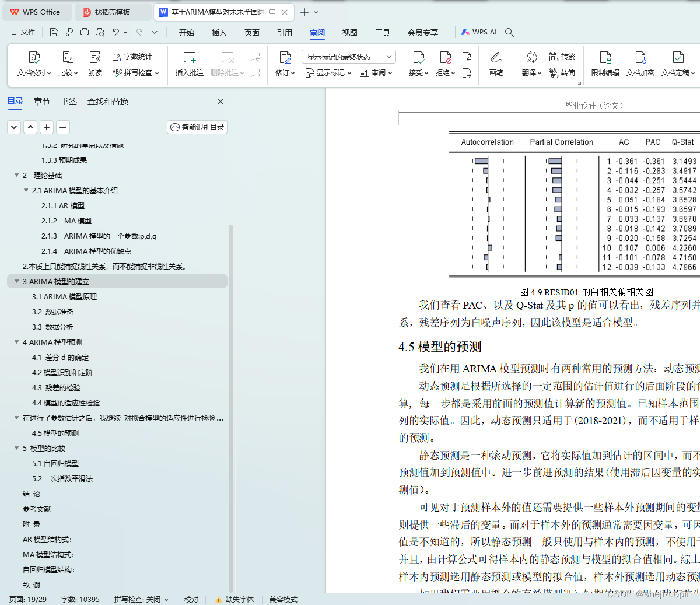
Task: Convert text with 转繁 simplified-to-traditional
Action: pos(562,57)
